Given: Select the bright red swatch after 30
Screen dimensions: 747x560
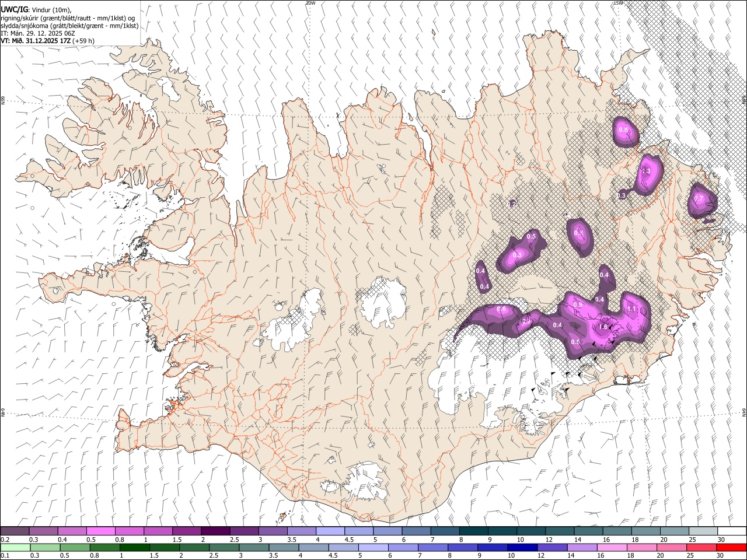Looking at the screenshot, I should point(731,547).
